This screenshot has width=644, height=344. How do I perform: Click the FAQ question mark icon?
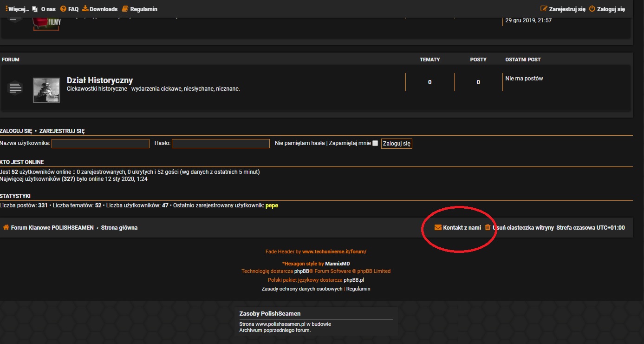pyautogui.click(x=63, y=9)
